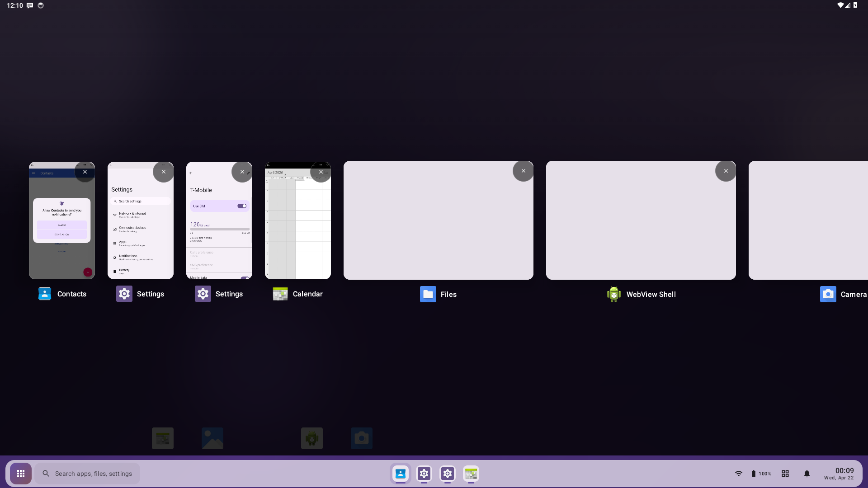Click the Files app folder icon
This screenshot has height=488, width=868.
pyautogui.click(x=428, y=294)
